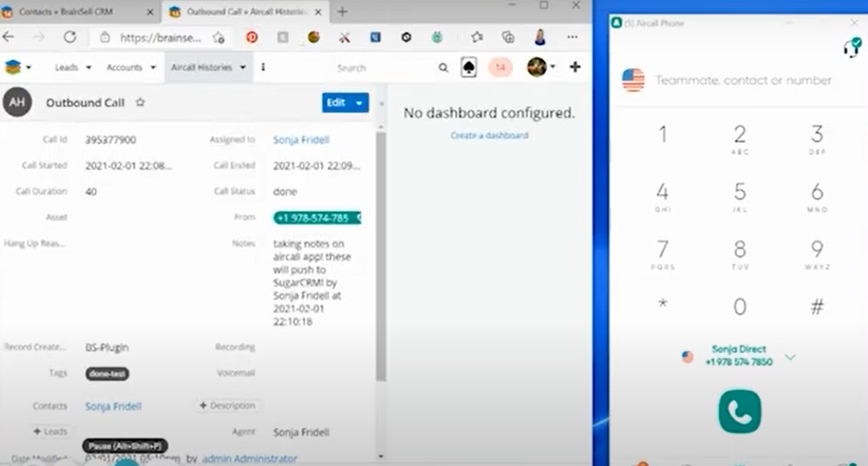Expand the Accounts module dropdown arrow
This screenshot has width=868, height=466.
coord(153,67)
